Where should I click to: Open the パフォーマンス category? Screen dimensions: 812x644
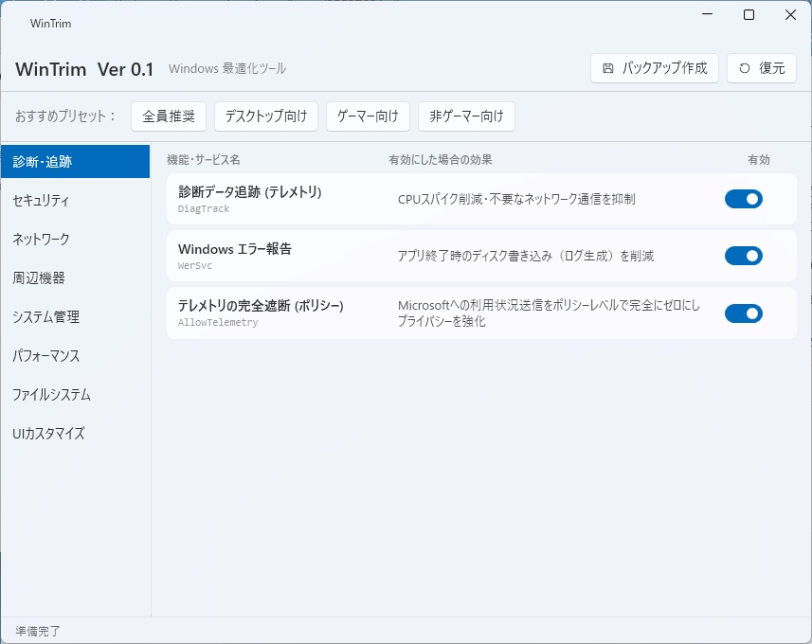(x=75, y=356)
